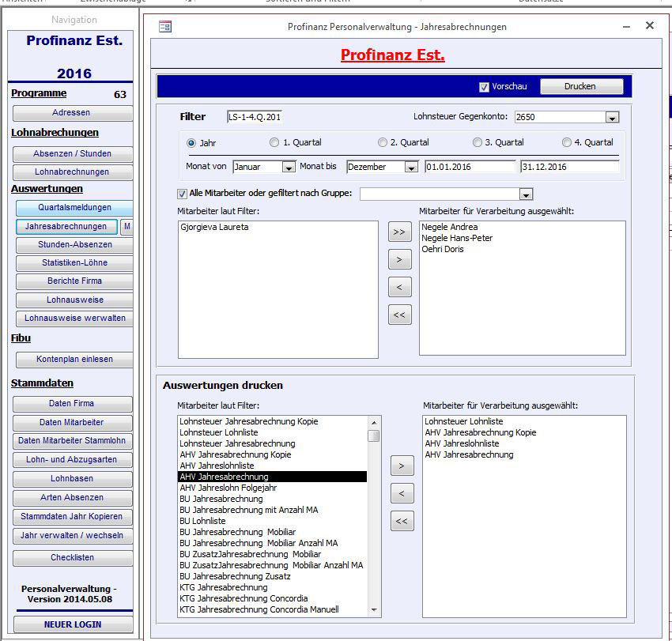Switch to the 4. Quartal option

tap(567, 142)
